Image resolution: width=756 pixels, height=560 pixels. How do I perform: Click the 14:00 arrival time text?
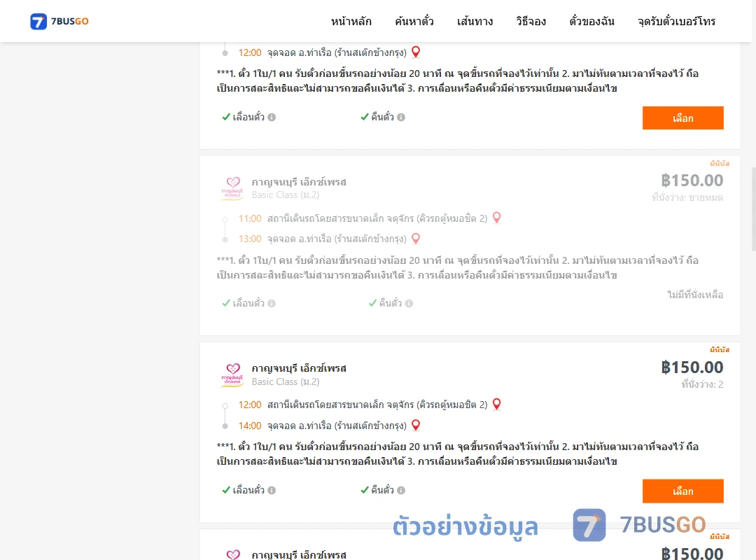pos(250,426)
